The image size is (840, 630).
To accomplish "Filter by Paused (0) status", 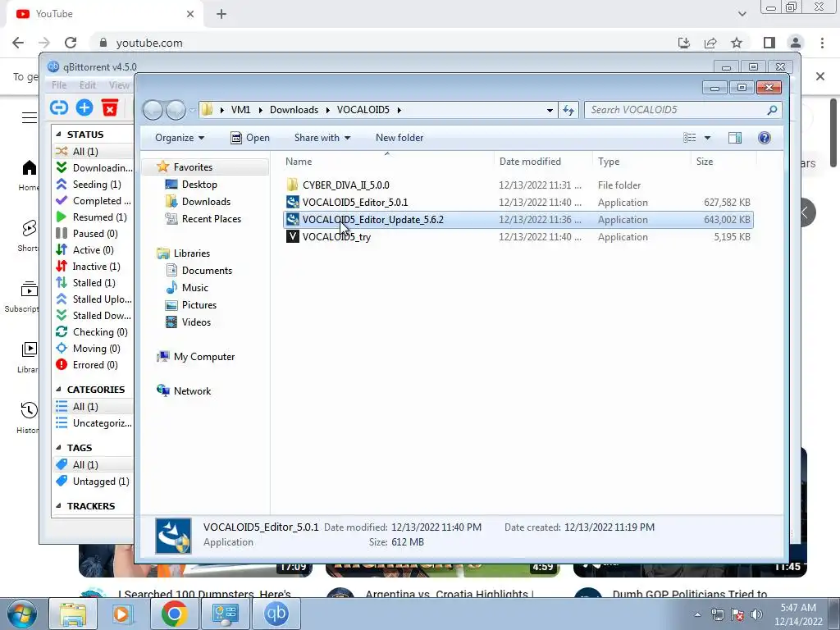I will tap(94, 234).
